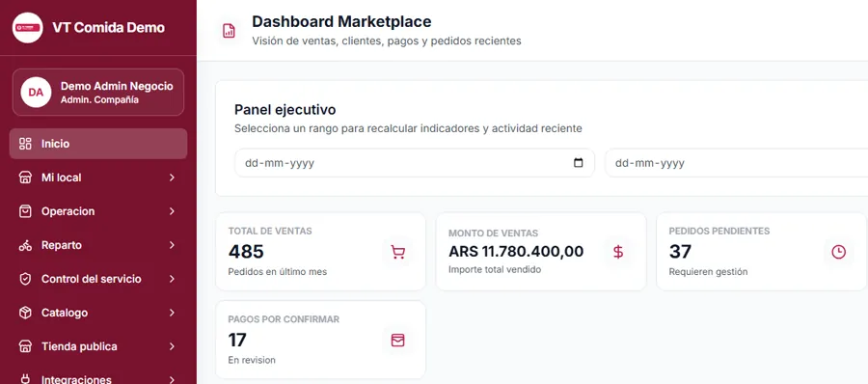
Task: Expand the Integraciones submenu chevron
Action: click(x=172, y=379)
